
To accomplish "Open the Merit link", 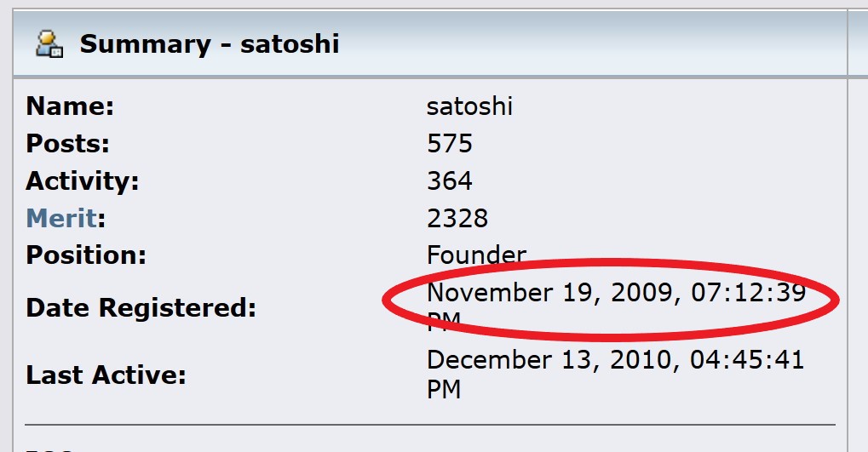I will (x=61, y=218).
